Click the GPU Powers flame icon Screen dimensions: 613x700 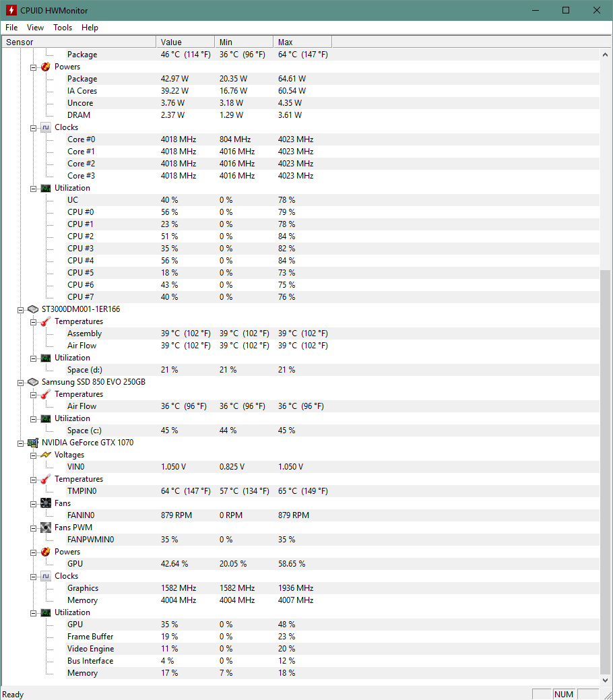click(x=46, y=552)
